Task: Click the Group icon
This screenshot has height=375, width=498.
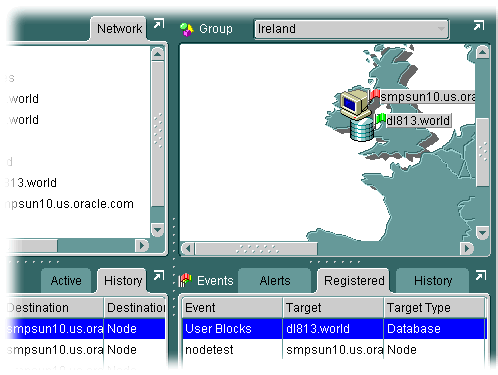Action: tap(186, 29)
